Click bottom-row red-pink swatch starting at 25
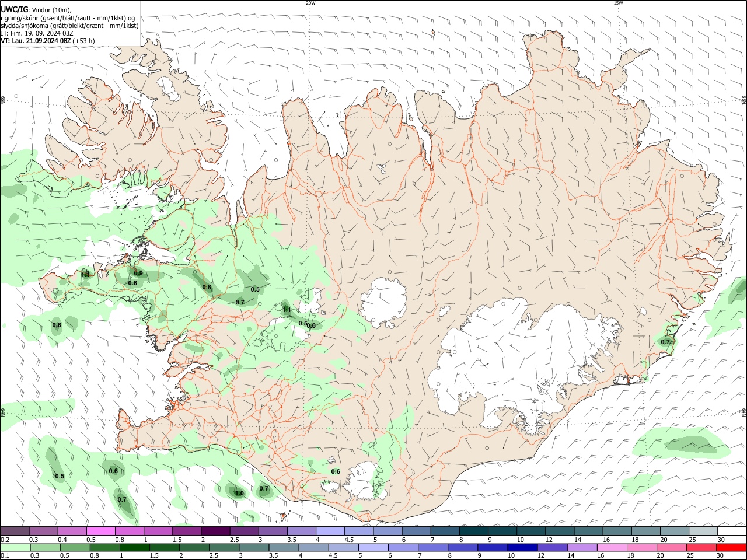 point(701,547)
